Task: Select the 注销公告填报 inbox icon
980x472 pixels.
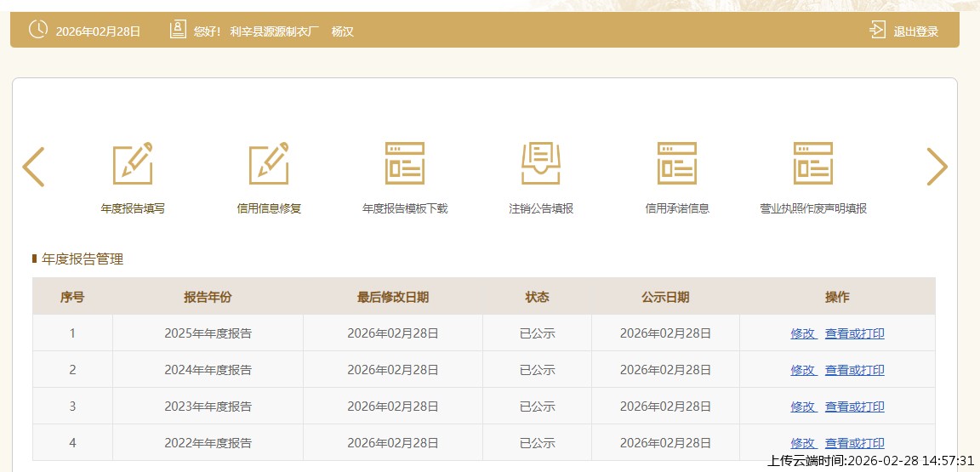Action: coord(541,163)
